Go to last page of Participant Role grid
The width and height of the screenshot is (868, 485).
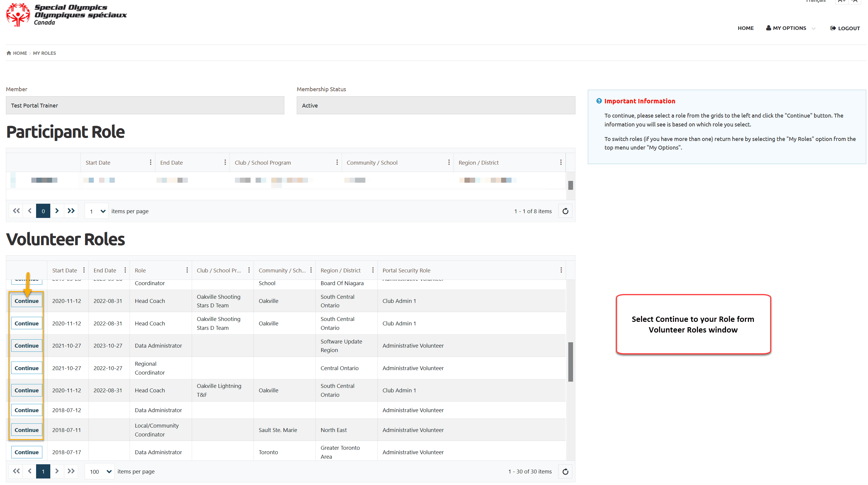pos(71,211)
